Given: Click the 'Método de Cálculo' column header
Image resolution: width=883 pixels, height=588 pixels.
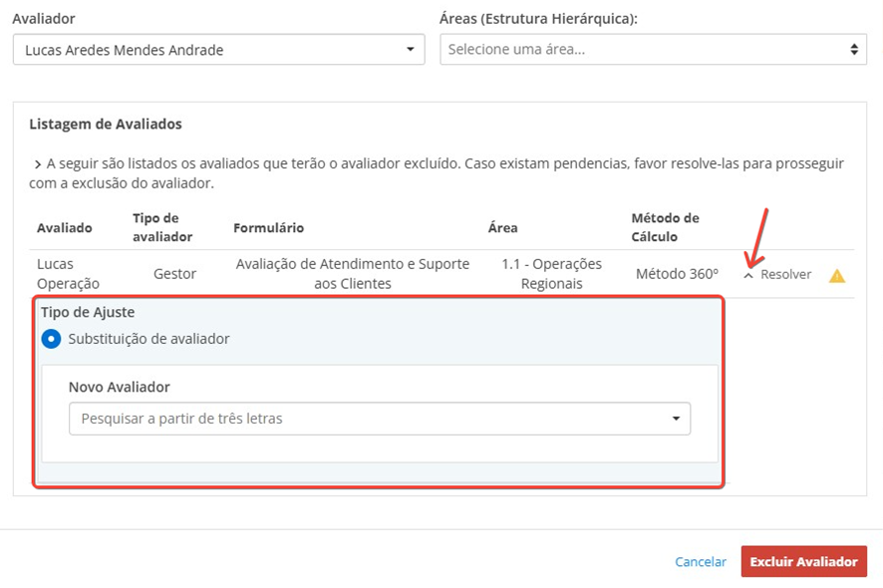Looking at the screenshot, I should coord(665,227).
